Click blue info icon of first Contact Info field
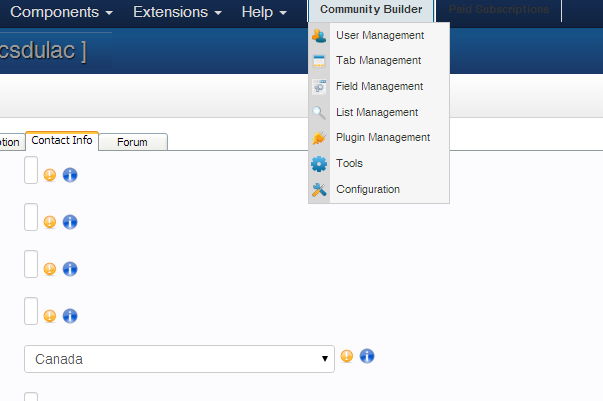 70,175
